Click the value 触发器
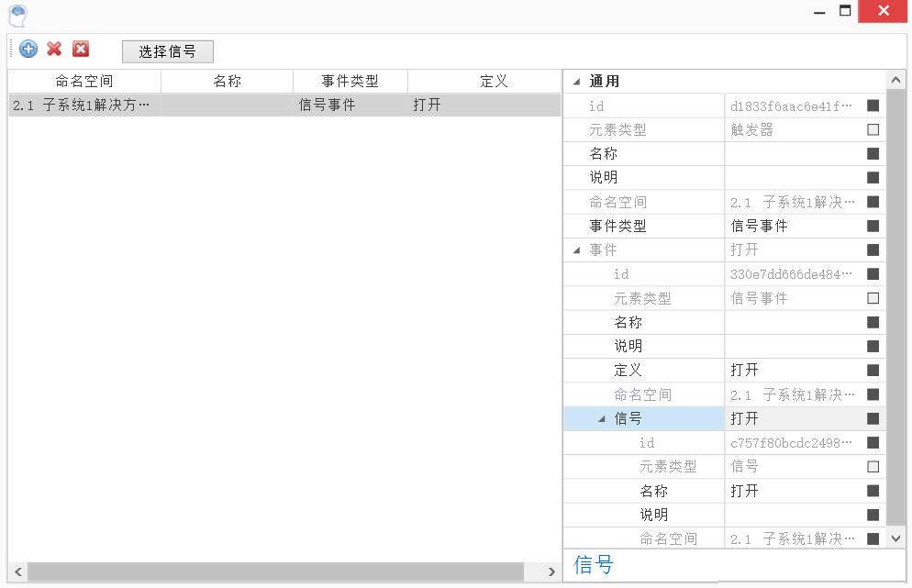This screenshot has height=588, width=912. tap(751, 129)
